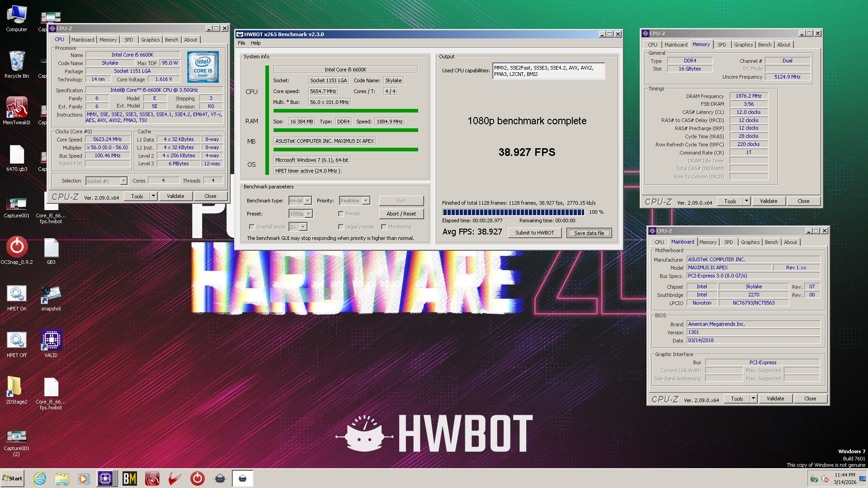Image resolution: width=868 pixels, height=488 pixels.
Task: Click the Abort / Reset button
Action: pos(401,214)
